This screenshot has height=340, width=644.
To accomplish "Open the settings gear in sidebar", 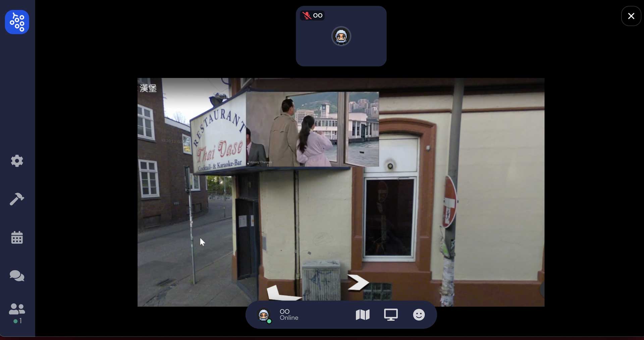I will (17, 161).
